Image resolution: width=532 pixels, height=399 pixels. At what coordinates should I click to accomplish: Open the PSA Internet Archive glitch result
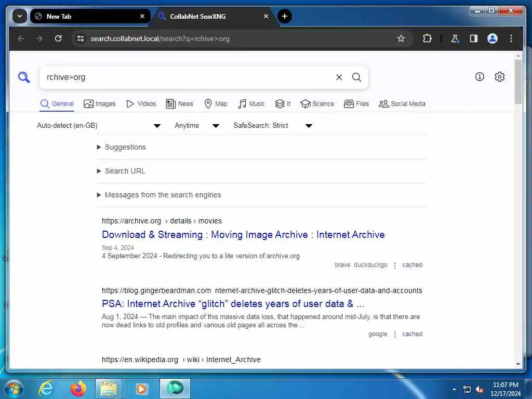click(233, 303)
